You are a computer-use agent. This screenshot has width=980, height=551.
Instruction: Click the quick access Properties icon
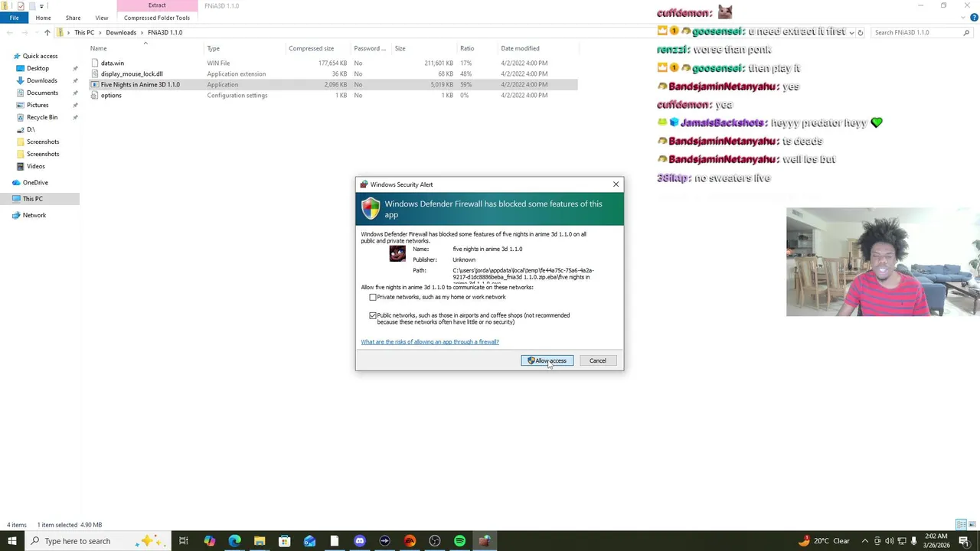tap(20, 5)
